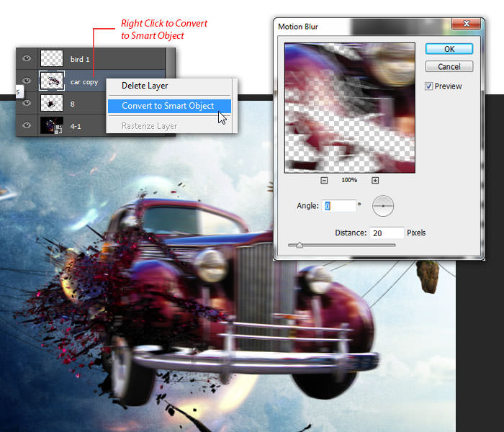The height and width of the screenshot is (432, 504).
Task: Click the Distance input field
Action: 387,233
